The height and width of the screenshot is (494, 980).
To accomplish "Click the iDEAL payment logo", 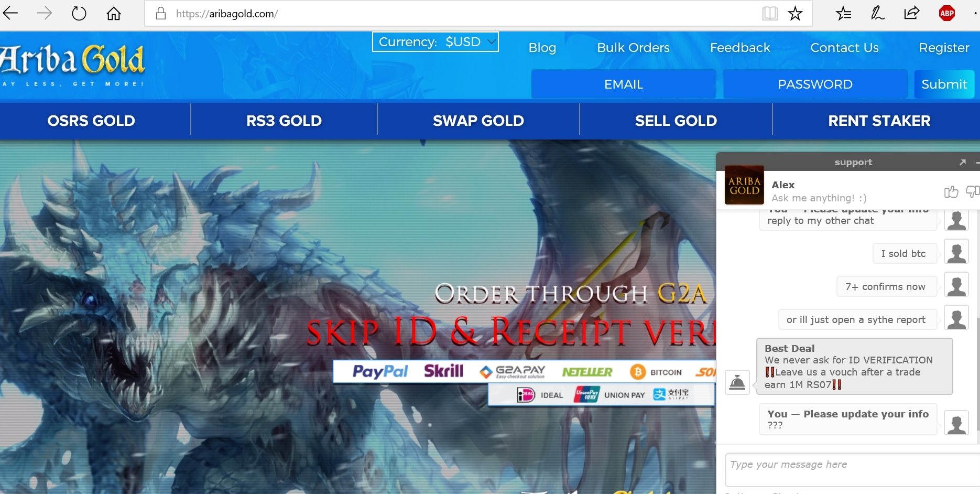I will [x=540, y=395].
